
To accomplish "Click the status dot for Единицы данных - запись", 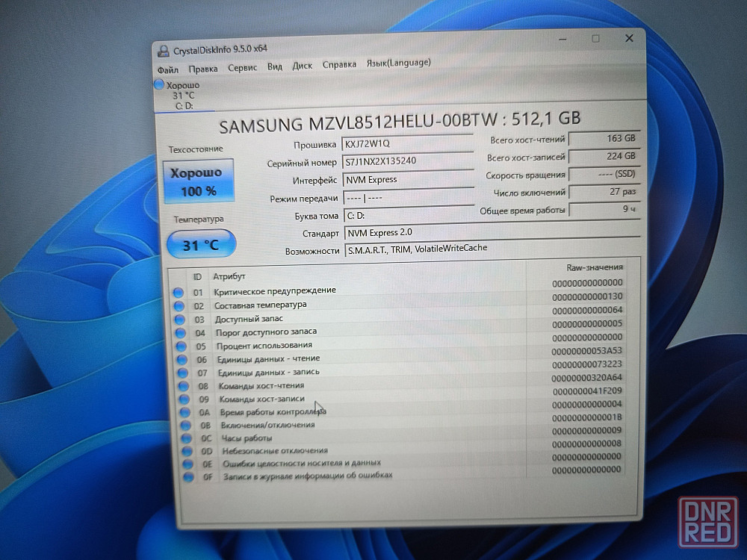I will pyautogui.click(x=183, y=373).
